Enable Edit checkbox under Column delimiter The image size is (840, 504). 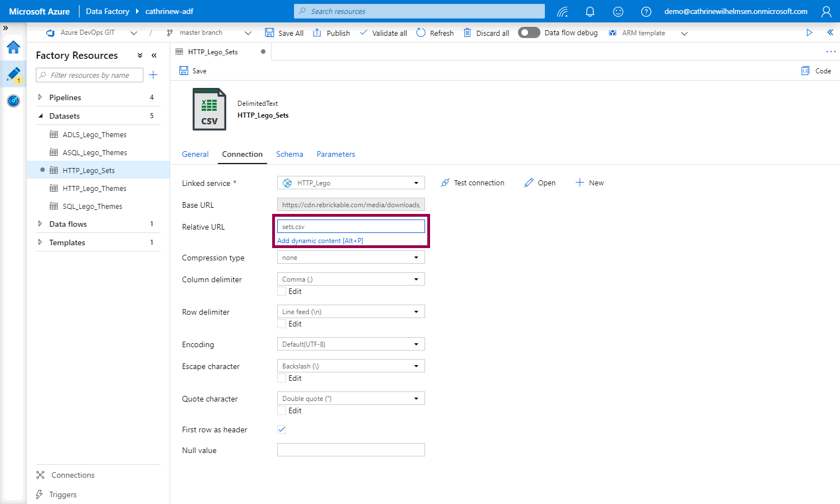click(x=282, y=291)
